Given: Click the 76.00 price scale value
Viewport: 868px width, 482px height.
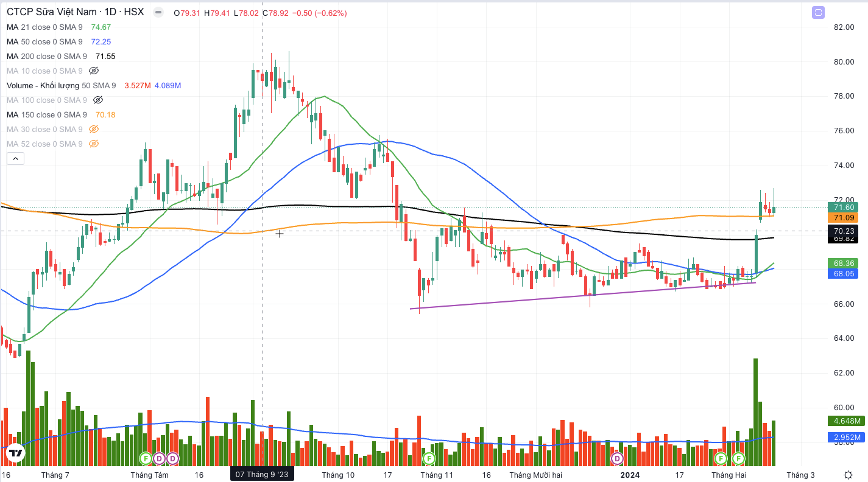Looking at the screenshot, I should coord(844,131).
